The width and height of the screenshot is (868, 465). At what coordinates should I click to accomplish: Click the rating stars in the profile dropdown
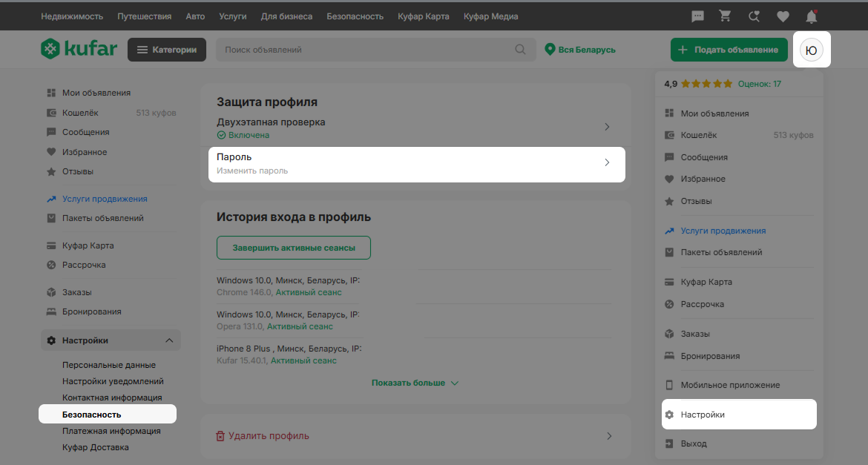pyautogui.click(x=706, y=84)
